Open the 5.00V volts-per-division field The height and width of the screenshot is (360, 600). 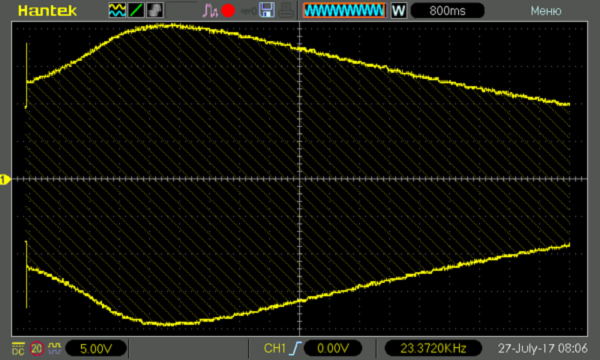(x=96, y=349)
